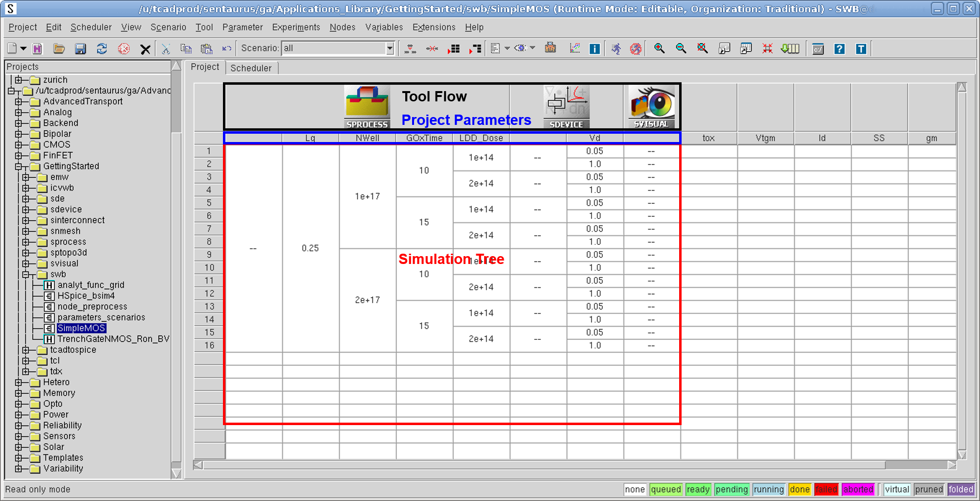Refresh the project using the blue arrows icon

[x=102, y=48]
